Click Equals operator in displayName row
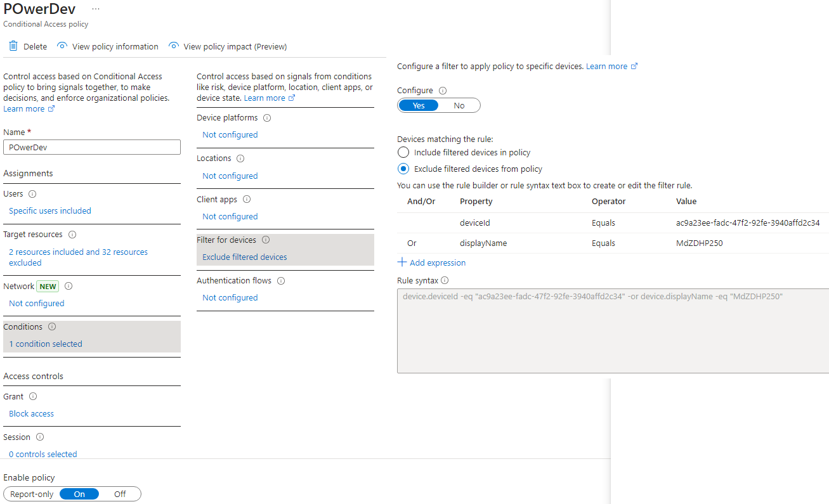Viewport: 829px width, 504px height. (603, 243)
